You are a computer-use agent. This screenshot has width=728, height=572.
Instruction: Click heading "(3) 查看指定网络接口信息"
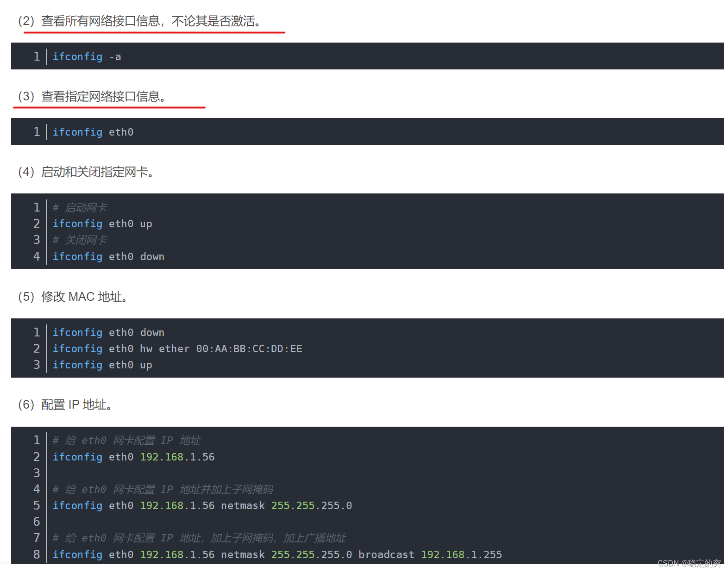point(92,97)
